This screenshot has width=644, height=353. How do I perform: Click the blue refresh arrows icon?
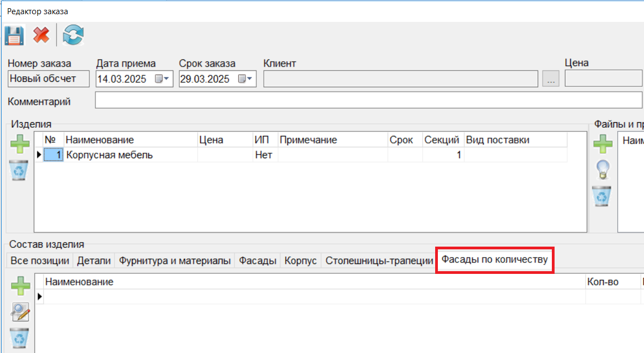pos(73,36)
